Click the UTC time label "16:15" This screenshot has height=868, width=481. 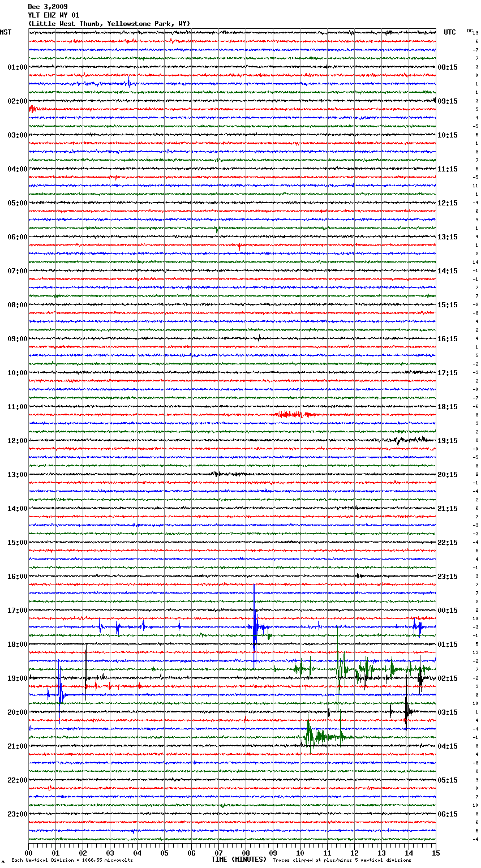pyautogui.click(x=448, y=339)
